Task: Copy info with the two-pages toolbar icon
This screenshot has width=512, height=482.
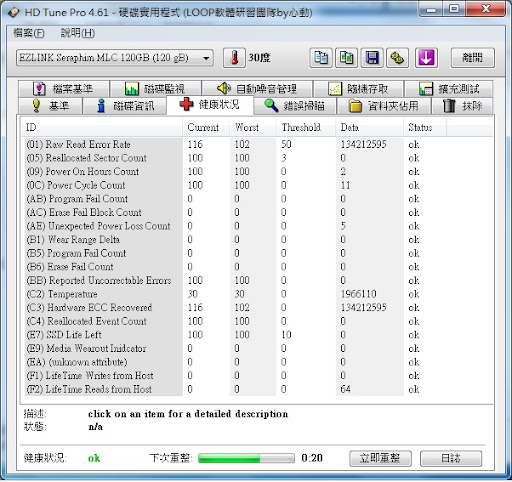Action: click(x=321, y=58)
